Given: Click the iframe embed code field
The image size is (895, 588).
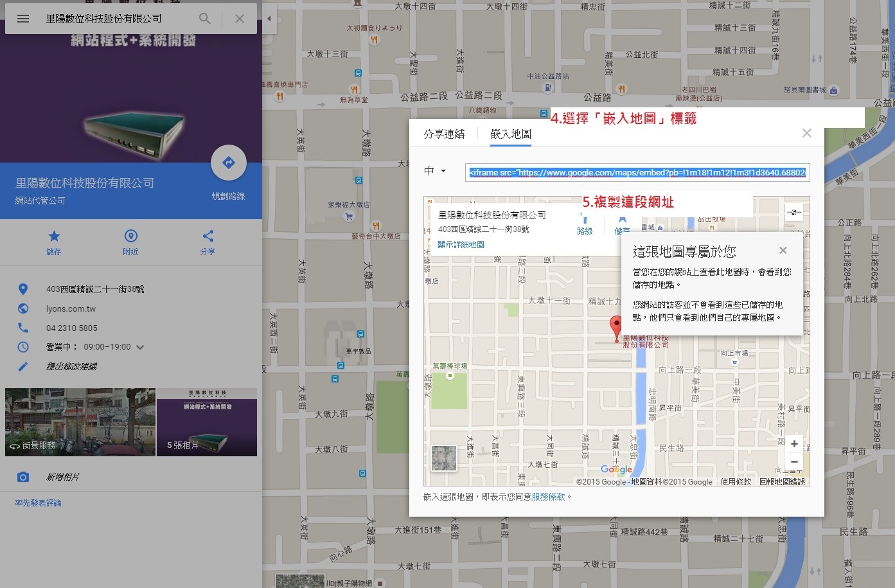Looking at the screenshot, I should pos(637,172).
